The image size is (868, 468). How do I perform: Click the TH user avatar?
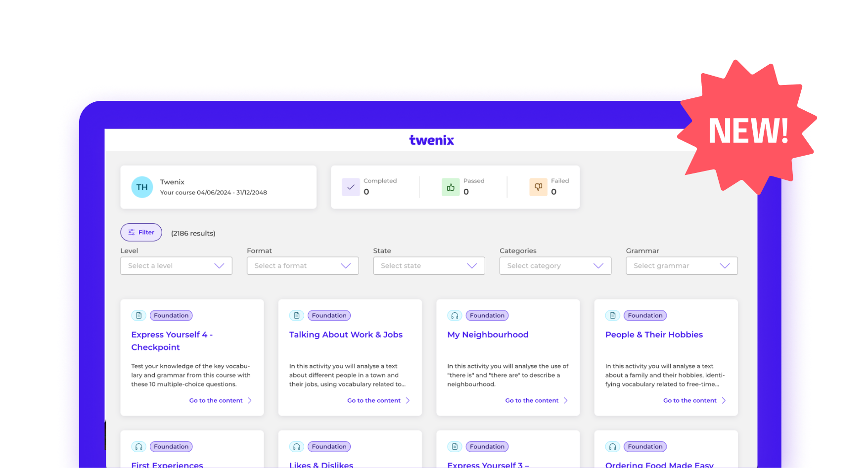click(142, 187)
